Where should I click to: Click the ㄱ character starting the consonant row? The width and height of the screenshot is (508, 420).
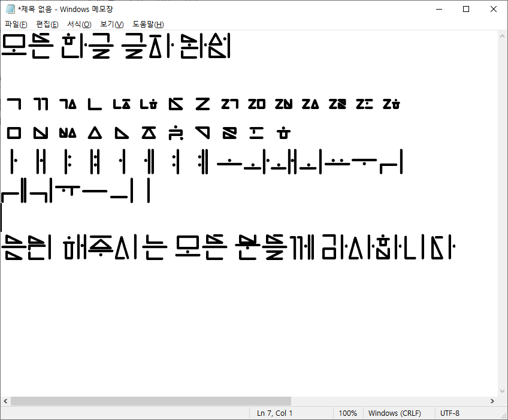[14, 104]
